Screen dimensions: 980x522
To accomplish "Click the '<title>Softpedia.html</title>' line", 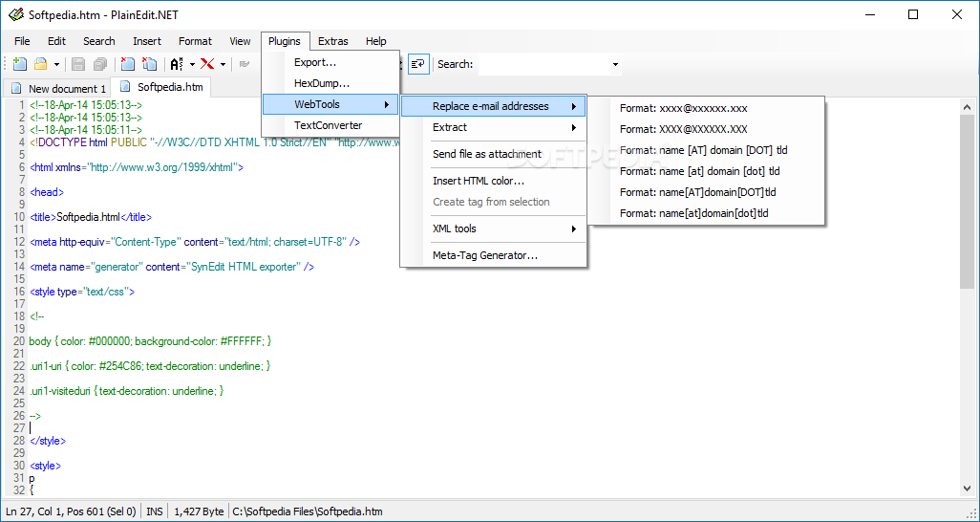I will click(91, 217).
